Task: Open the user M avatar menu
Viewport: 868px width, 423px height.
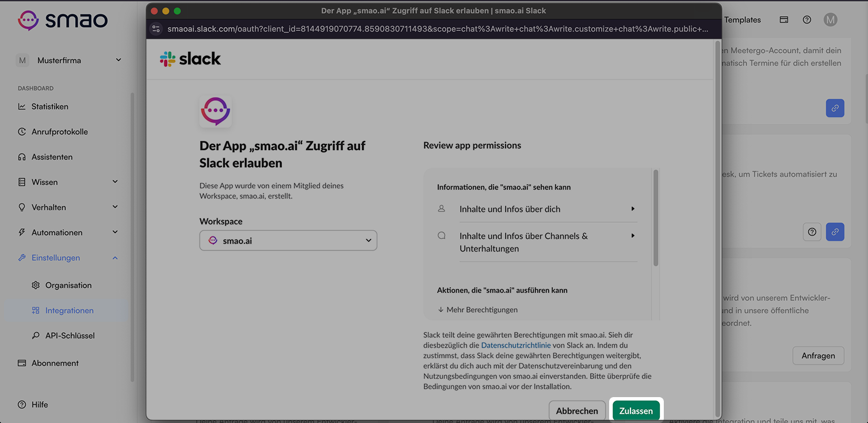Action: pyautogui.click(x=830, y=20)
